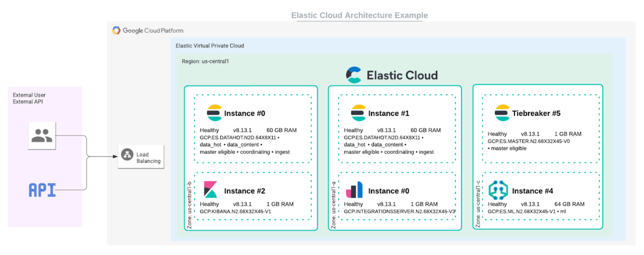Click the Zone: us-central1-a label
644x255 pixels.
(333, 205)
